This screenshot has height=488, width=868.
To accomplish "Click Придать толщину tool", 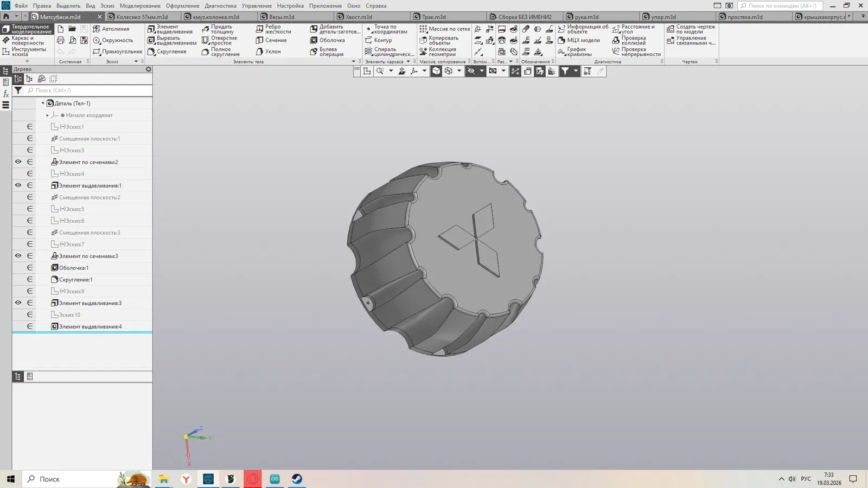I will [218, 29].
